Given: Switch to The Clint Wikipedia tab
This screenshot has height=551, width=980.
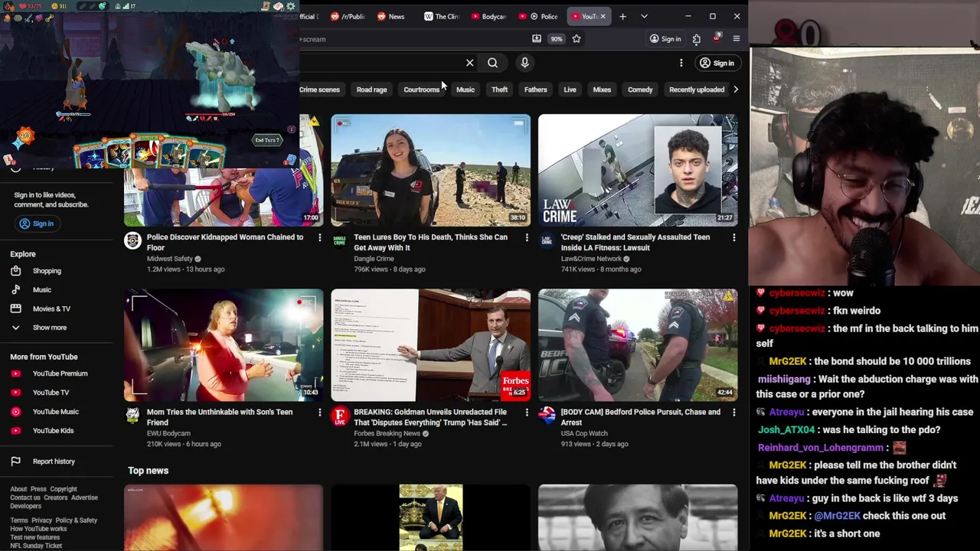Looking at the screenshot, I should [x=441, y=16].
